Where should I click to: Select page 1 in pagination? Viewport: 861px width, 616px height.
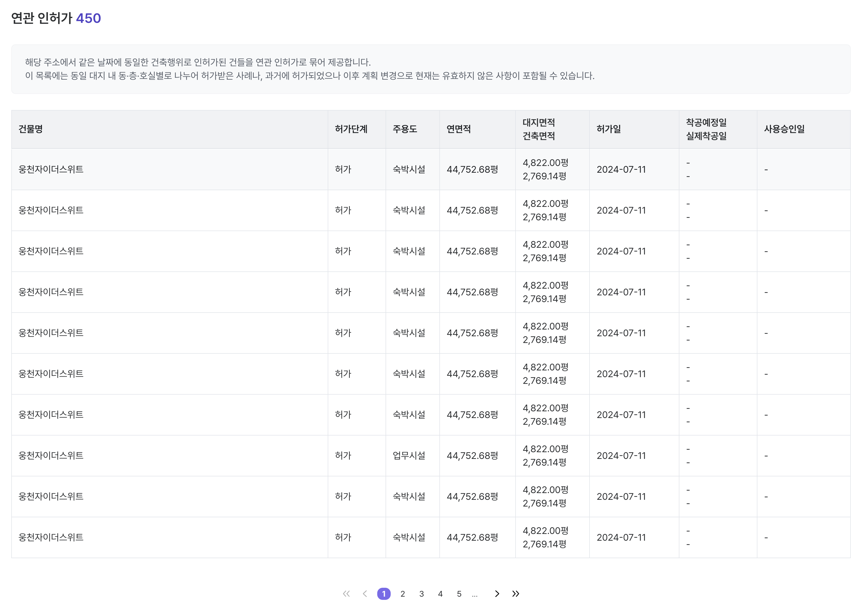pos(383,594)
